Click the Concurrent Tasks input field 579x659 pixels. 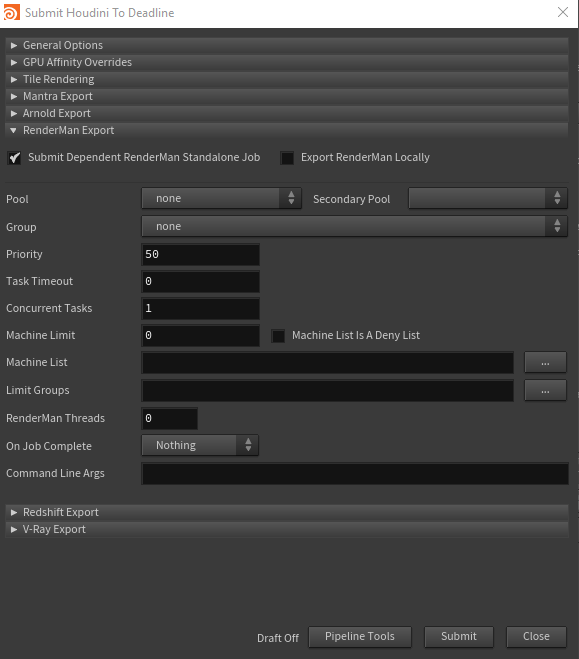click(x=200, y=308)
